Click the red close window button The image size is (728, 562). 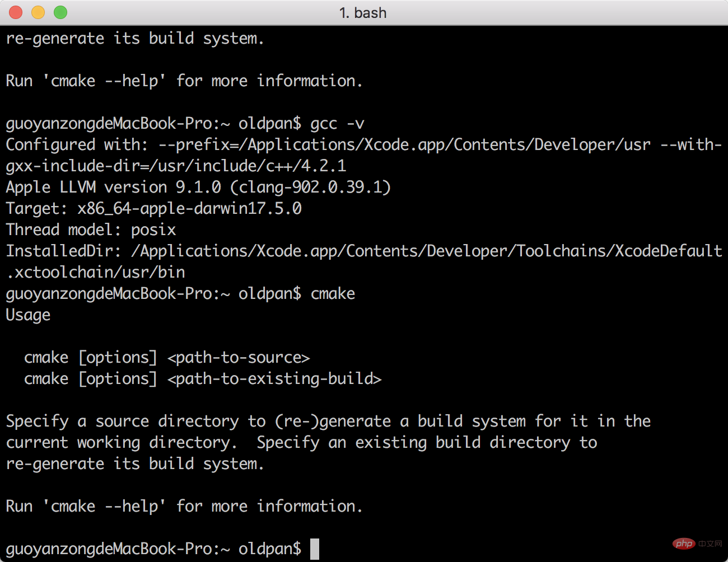(16, 12)
